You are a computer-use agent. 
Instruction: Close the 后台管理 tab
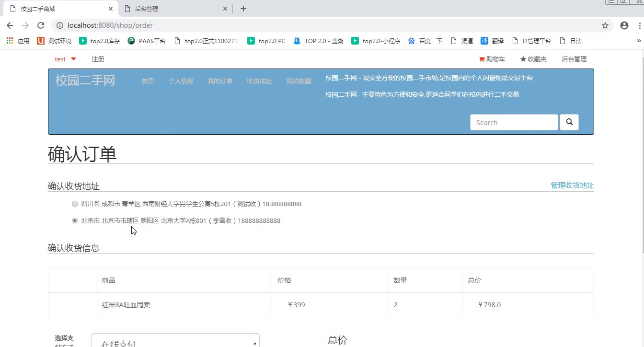[225, 9]
